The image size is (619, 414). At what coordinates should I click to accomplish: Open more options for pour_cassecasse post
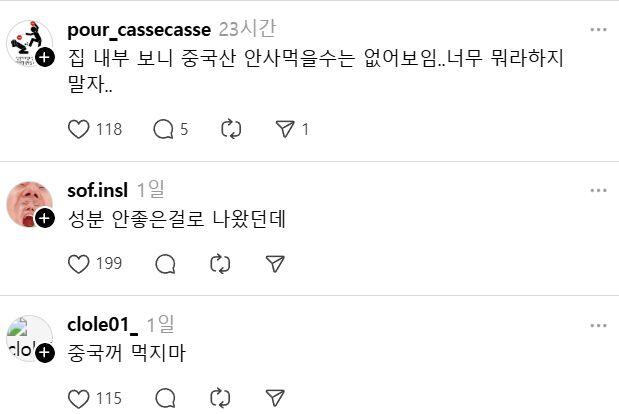(598, 29)
